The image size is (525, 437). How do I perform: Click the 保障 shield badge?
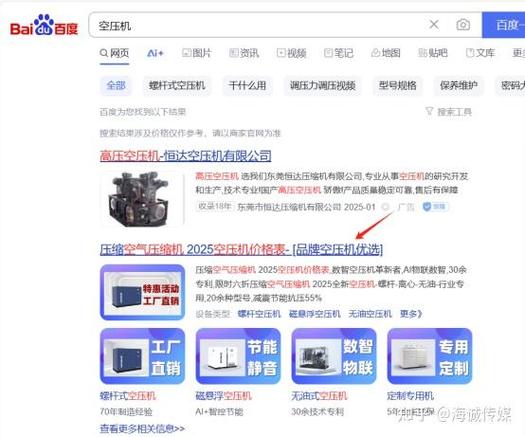(435, 207)
